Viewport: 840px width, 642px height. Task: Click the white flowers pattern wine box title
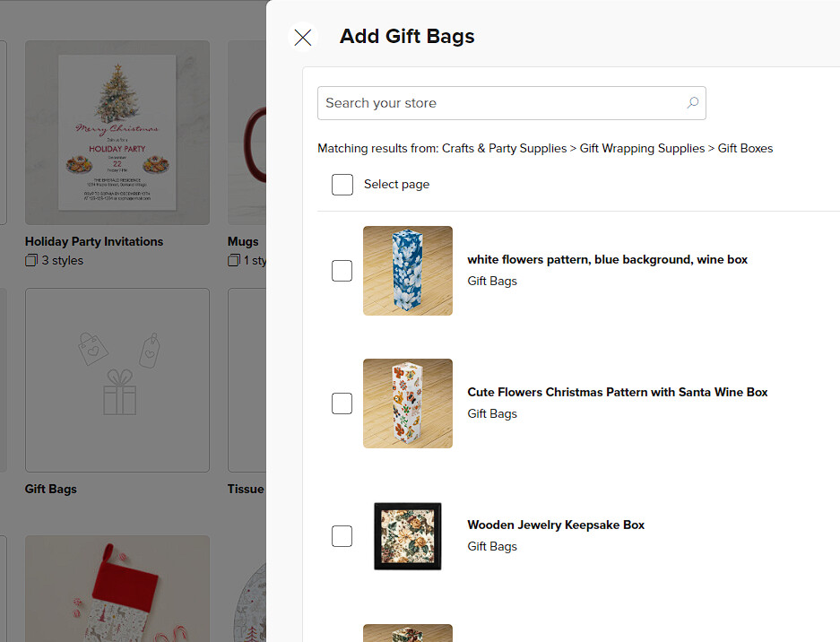point(608,259)
